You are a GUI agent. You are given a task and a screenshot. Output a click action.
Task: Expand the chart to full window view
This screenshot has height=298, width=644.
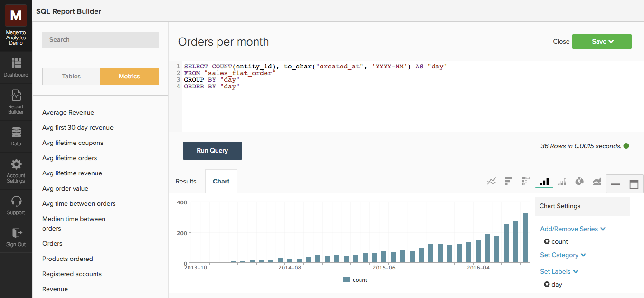pos(634,183)
